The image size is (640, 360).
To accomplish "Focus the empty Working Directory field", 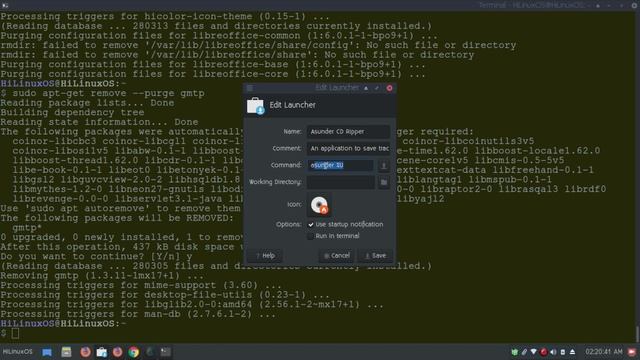I will coord(341,182).
